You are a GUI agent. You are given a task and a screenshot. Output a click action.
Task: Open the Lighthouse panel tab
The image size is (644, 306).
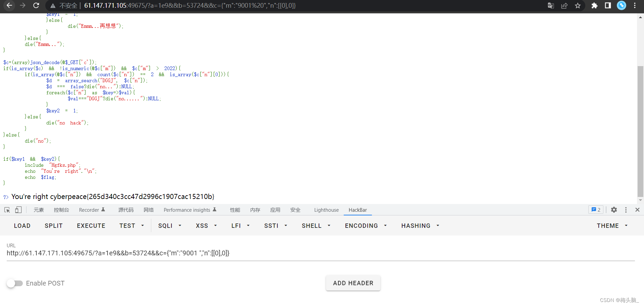tap(326, 210)
